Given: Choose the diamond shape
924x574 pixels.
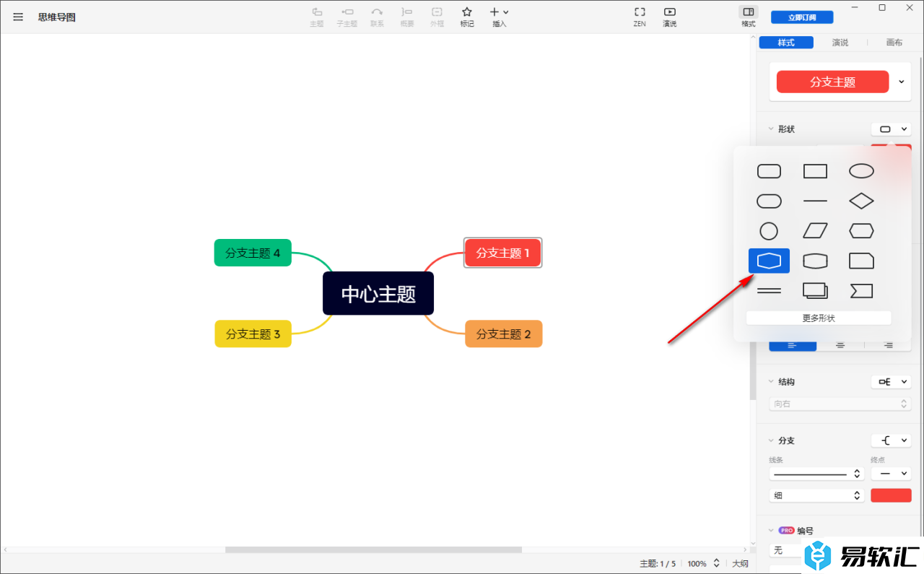Looking at the screenshot, I should (861, 201).
